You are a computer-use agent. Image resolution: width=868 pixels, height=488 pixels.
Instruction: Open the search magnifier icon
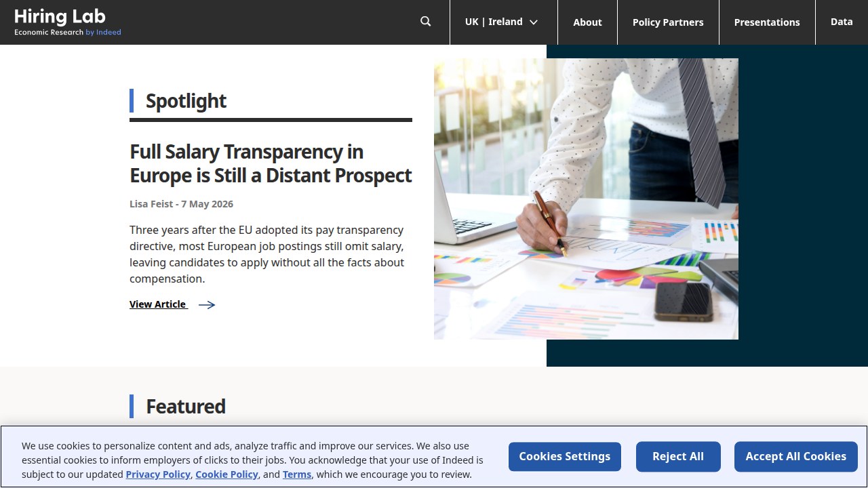point(426,22)
